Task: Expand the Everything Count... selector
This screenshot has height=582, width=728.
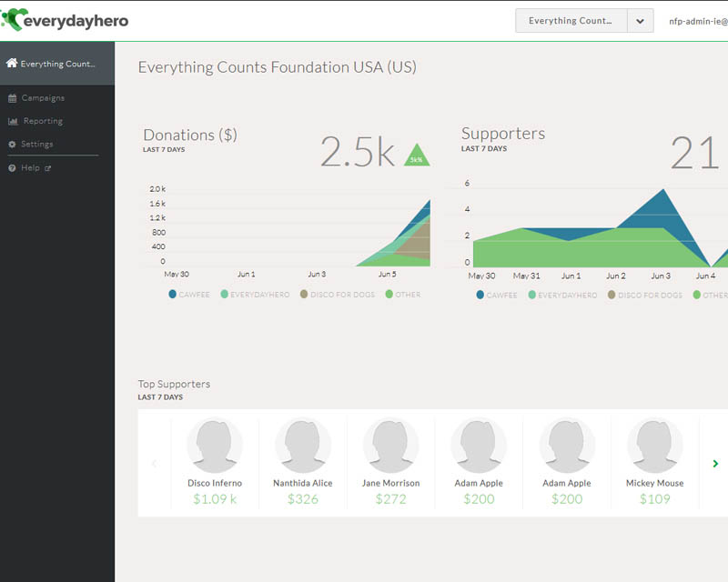Action: 571,21
